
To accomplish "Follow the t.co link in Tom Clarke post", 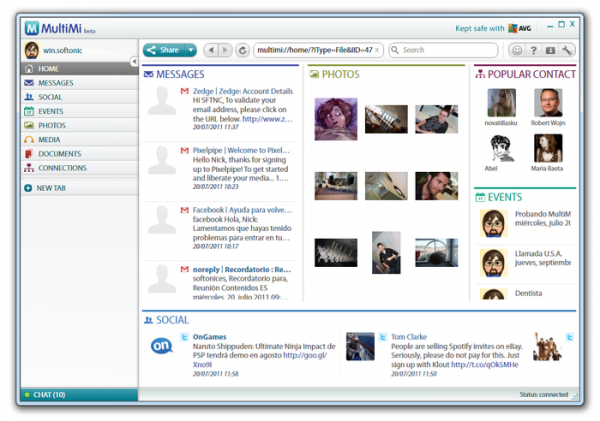I will tap(484, 365).
